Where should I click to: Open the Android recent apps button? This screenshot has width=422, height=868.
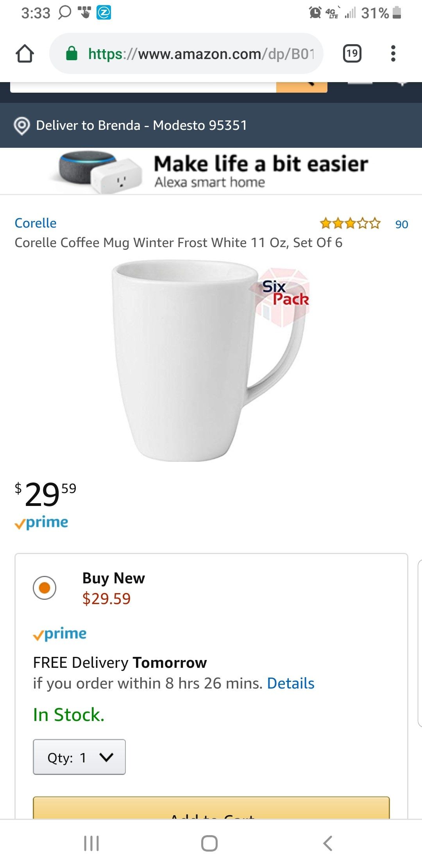click(x=91, y=843)
